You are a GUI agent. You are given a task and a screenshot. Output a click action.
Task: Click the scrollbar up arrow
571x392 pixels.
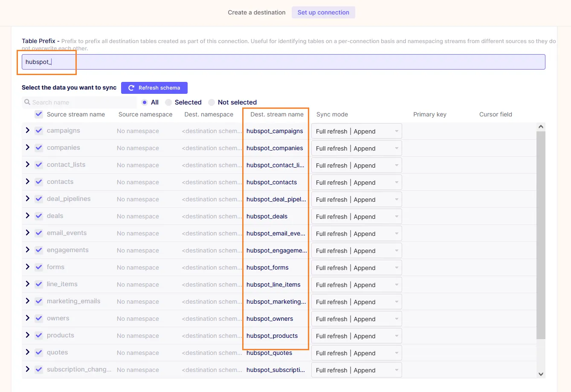point(541,127)
